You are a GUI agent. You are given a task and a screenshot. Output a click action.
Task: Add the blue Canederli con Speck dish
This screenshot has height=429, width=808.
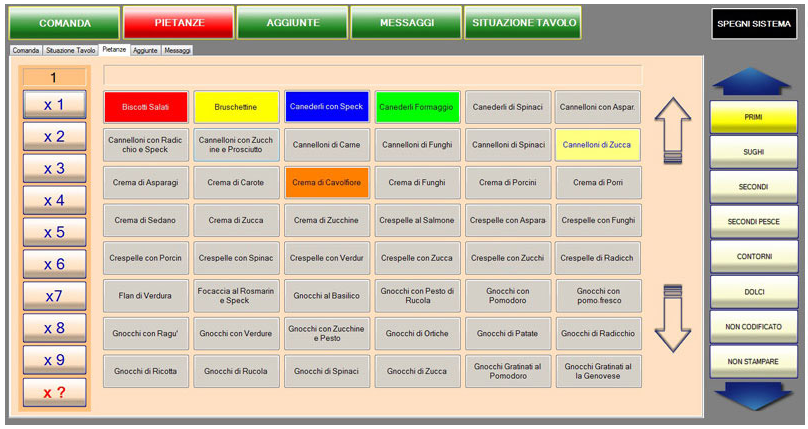(x=327, y=107)
